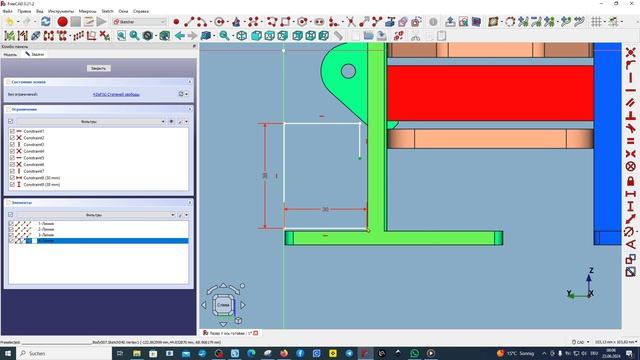Image resolution: width=640 pixels, height=360 pixels.
Task: Click the blue refresh recompute icon
Action: click(x=45, y=22)
